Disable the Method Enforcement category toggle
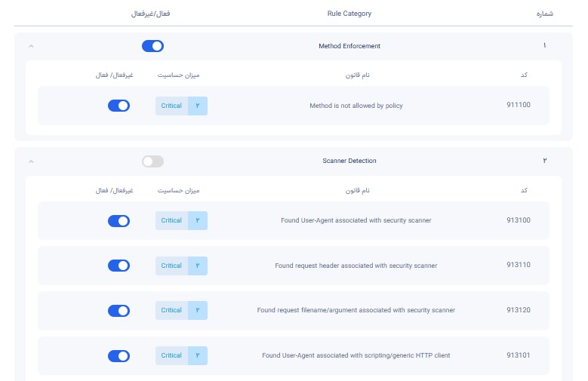The image size is (588, 381). [x=152, y=46]
